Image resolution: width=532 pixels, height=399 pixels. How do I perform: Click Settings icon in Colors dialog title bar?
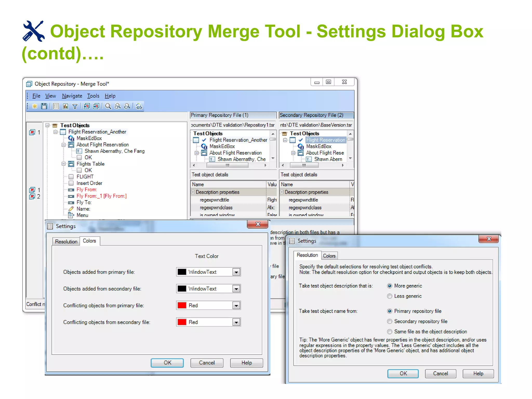(x=50, y=226)
